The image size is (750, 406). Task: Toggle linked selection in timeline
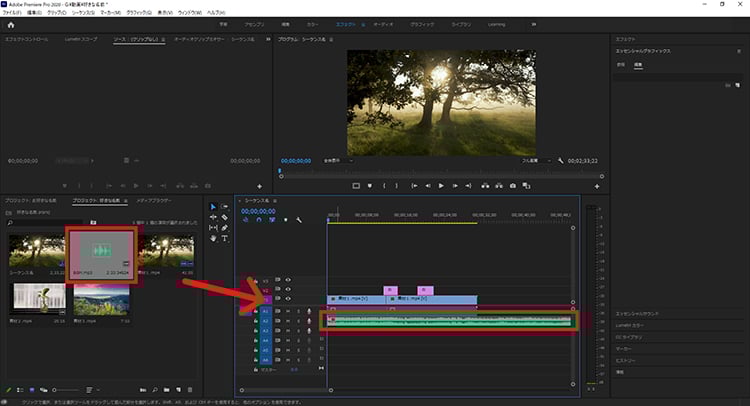click(272, 220)
